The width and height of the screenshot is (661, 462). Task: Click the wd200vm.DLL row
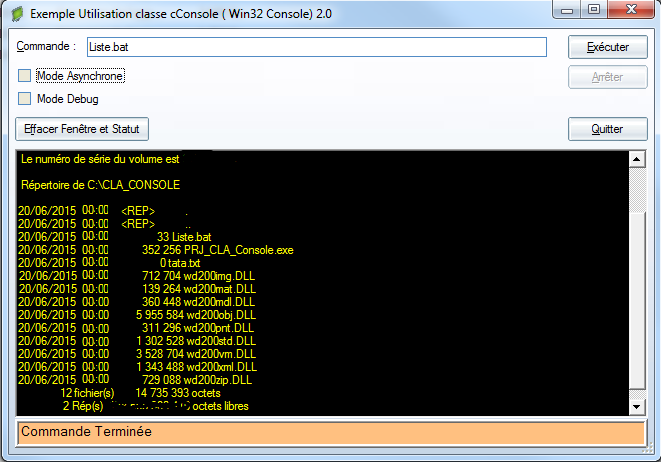pos(137,354)
